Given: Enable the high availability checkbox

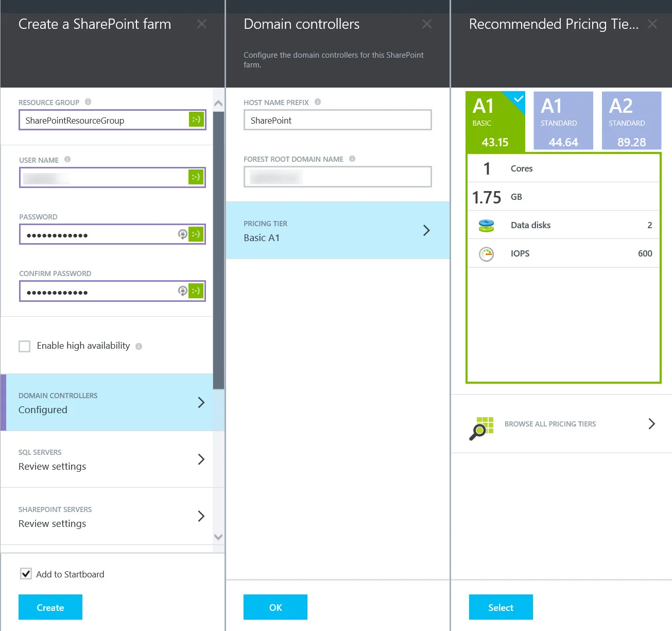Looking at the screenshot, I should coord(24,346).
